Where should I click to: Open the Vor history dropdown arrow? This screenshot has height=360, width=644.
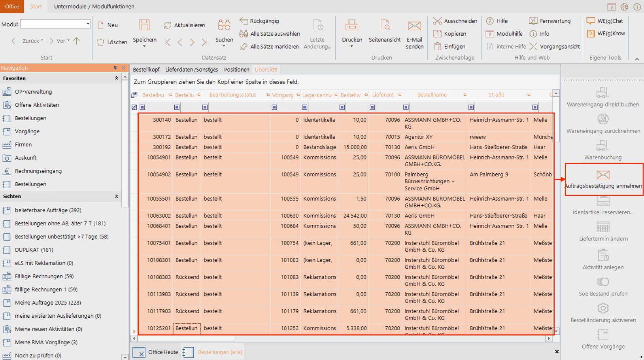(x=68, y=40)
